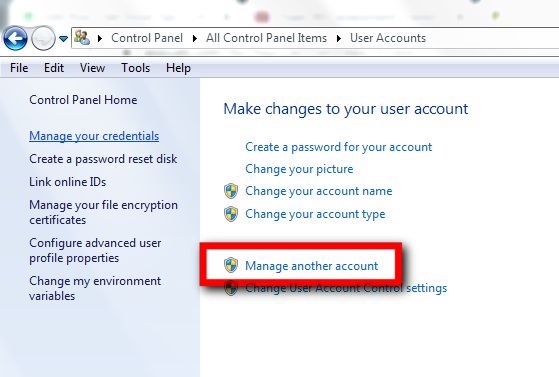Click shield icon beside User Account Control settings
The width and height of the screenshot is (559, 377).
(231, 288)
